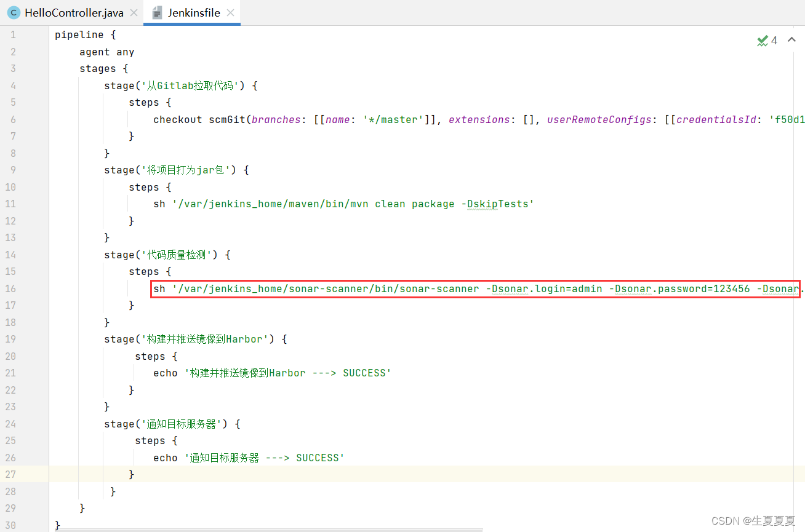
Task: Open the inspections widget showing 4 typos
Action: click(x=767, y=41)
